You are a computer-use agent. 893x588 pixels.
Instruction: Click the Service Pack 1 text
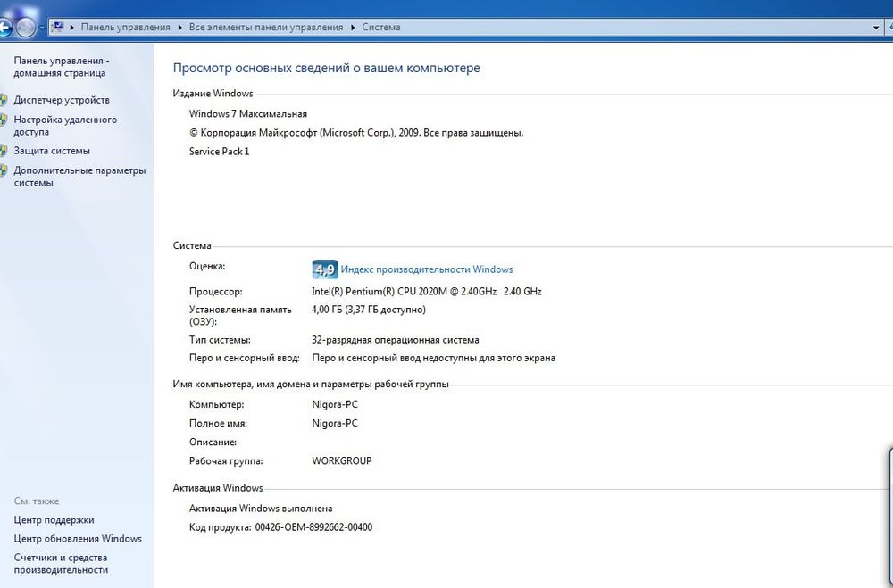click(220, 152)
